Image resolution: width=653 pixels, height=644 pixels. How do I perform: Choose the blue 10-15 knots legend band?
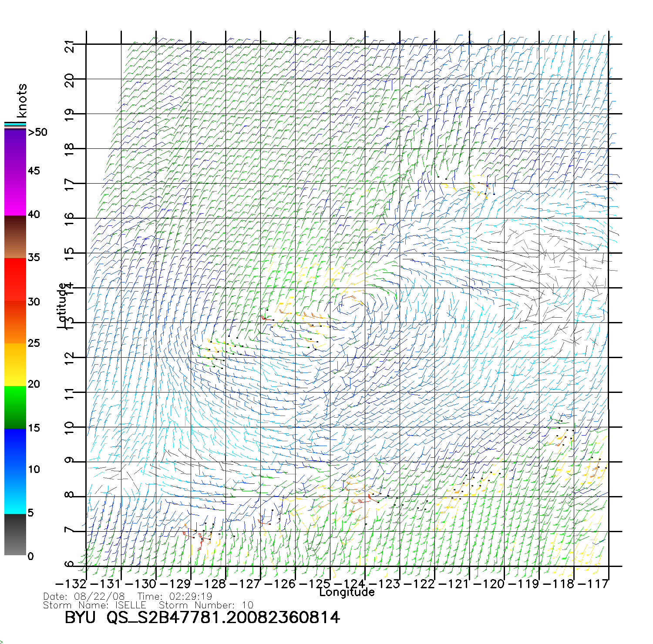point(15,449)
